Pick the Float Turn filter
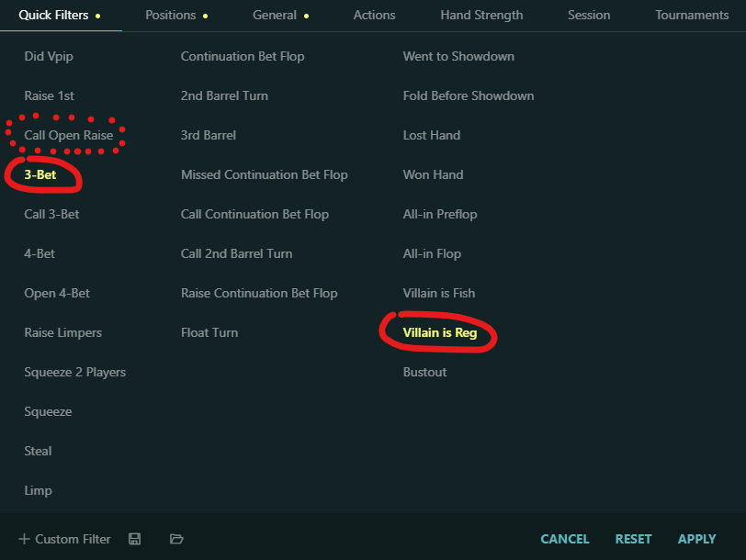The width and height of the screenshot is (746, 560). pyautogui.click(x=209, y=332)
